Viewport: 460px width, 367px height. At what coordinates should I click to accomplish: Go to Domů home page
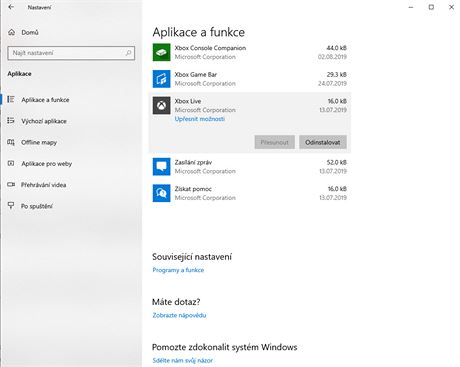pyautogui.click(x=30, y=32)
